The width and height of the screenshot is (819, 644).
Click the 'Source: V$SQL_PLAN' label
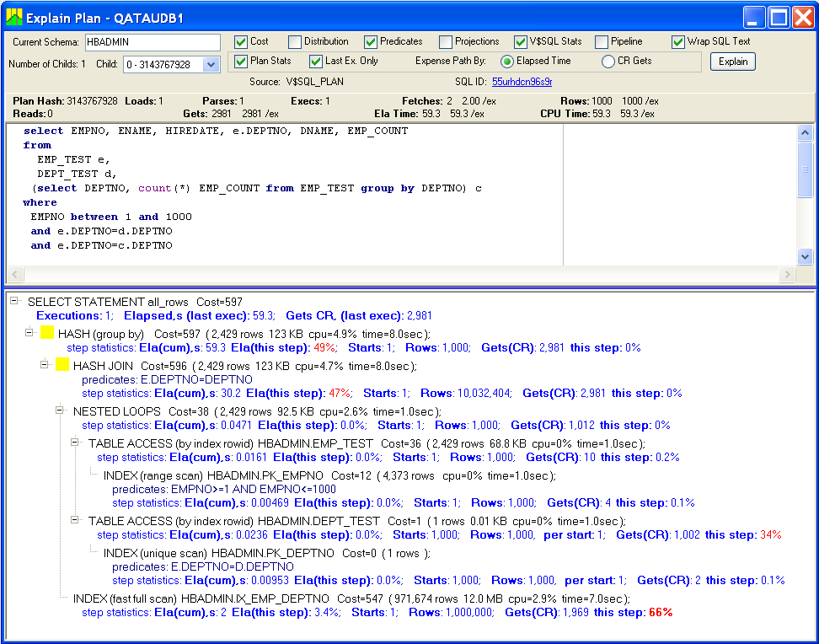point(296,82)
